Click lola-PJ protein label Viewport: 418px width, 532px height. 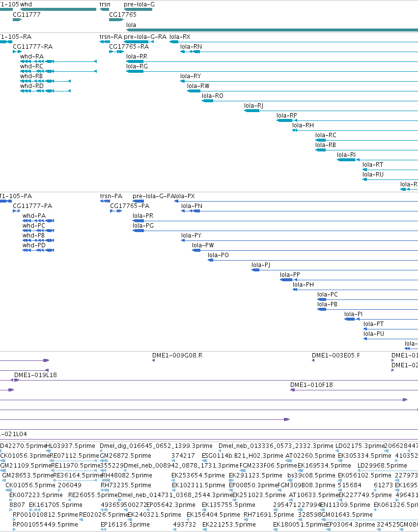pyautogui.click(x=261, y=265)
